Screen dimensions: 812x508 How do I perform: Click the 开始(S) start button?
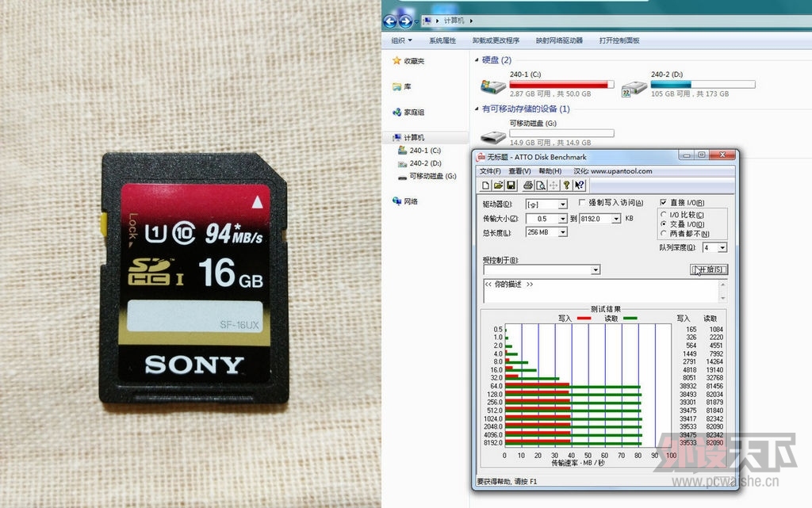[709, 269]
